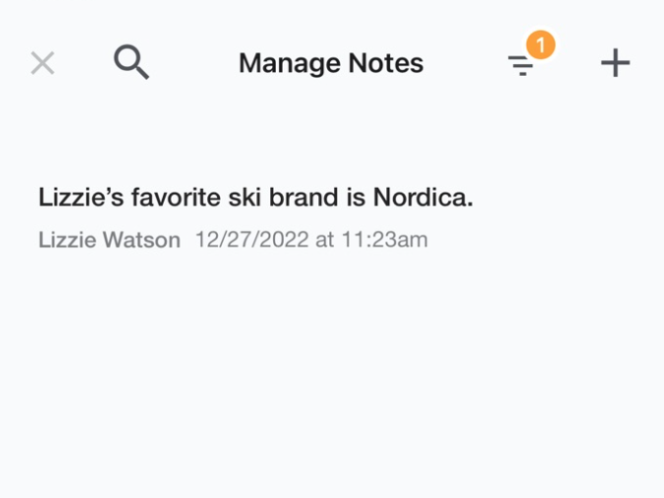Click the 11:23am time on the note
The image size is (664, 498).
385,240
